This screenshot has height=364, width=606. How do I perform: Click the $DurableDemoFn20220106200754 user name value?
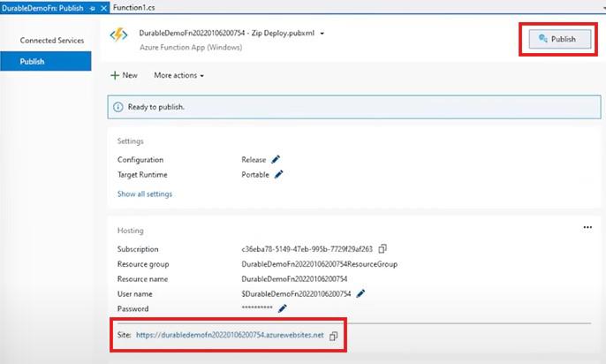(296, 294)
